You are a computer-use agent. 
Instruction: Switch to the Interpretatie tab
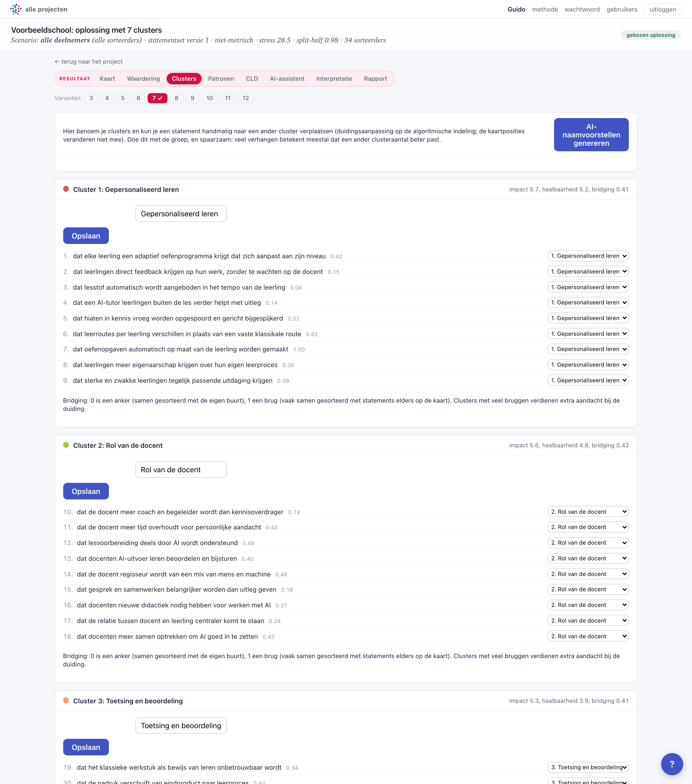click(x=334, y=79)
